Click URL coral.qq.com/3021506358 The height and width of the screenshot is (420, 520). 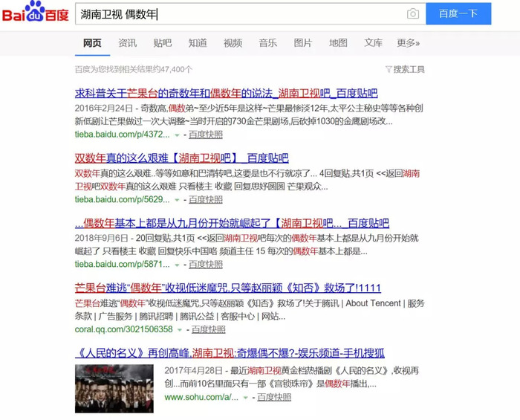tap(124, 329)
